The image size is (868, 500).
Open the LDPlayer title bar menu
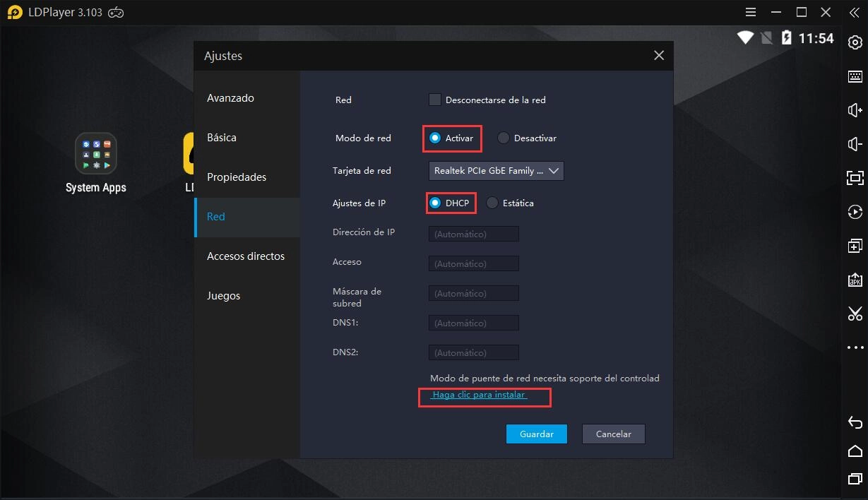coord(749,12)
